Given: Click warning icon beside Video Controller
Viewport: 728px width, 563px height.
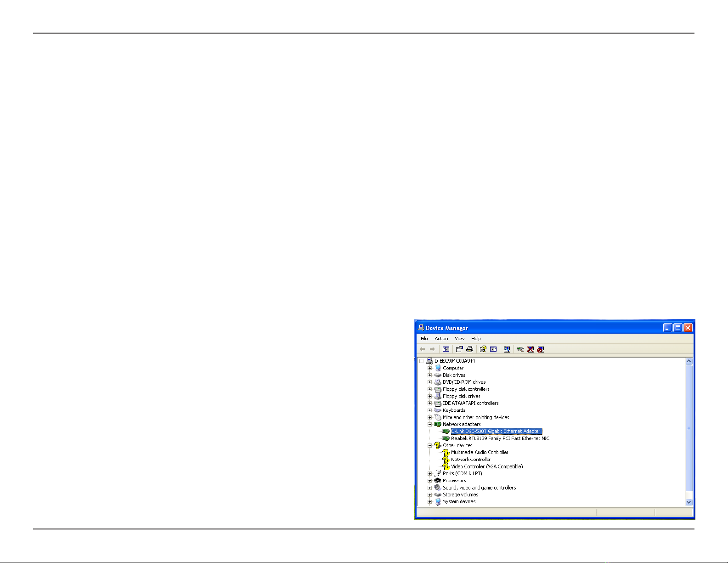Looking at the screenshot, I should point(446,466).
